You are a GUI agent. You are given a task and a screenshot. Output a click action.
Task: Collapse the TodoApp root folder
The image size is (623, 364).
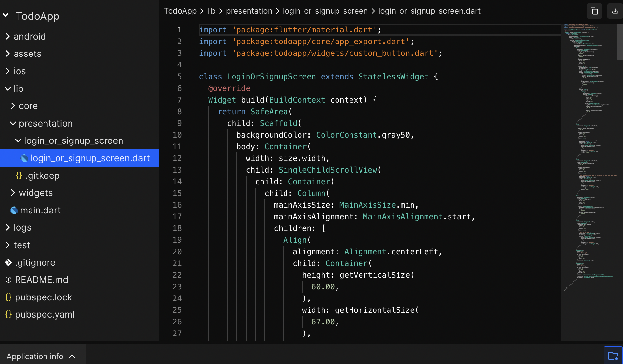click(6, 15)
